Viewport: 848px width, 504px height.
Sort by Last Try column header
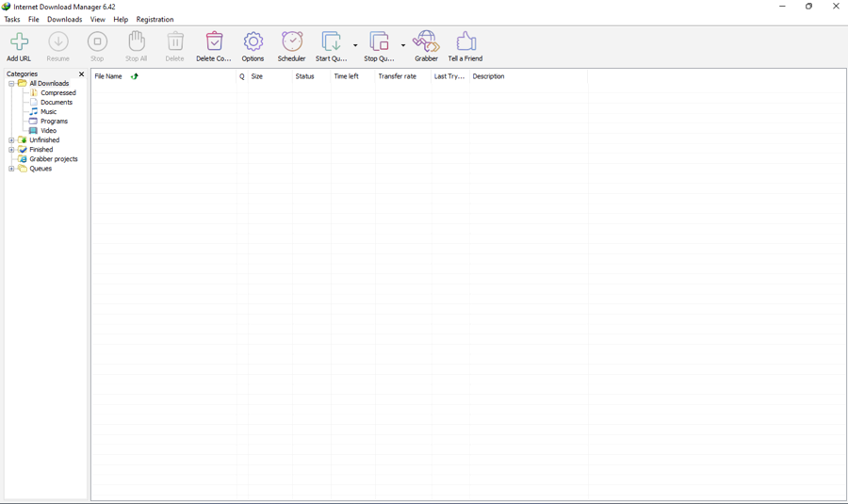point(450,76)
